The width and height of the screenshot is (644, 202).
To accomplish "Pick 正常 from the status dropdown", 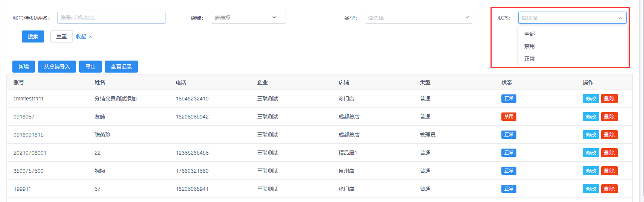I will pos(530,59).
